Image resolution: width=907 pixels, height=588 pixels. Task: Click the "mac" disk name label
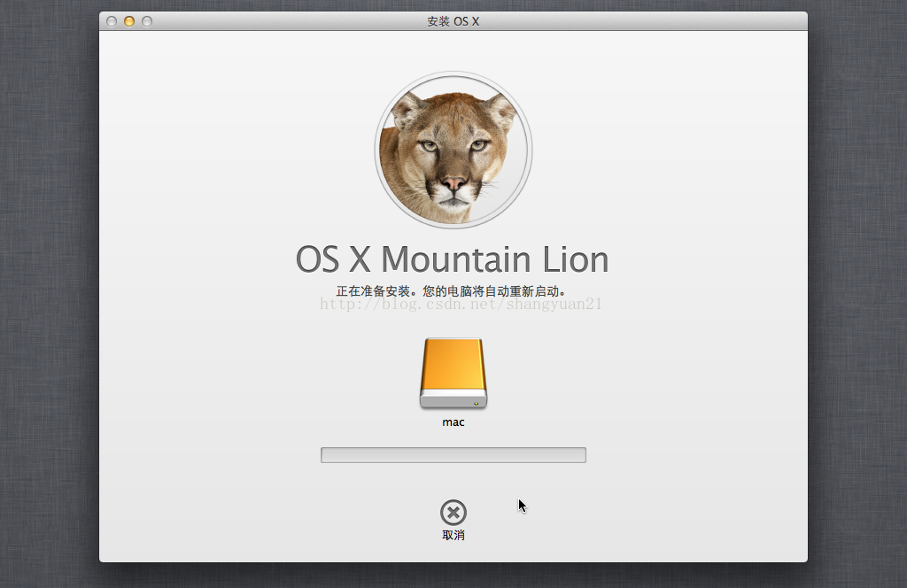click(x=453, y=422)
